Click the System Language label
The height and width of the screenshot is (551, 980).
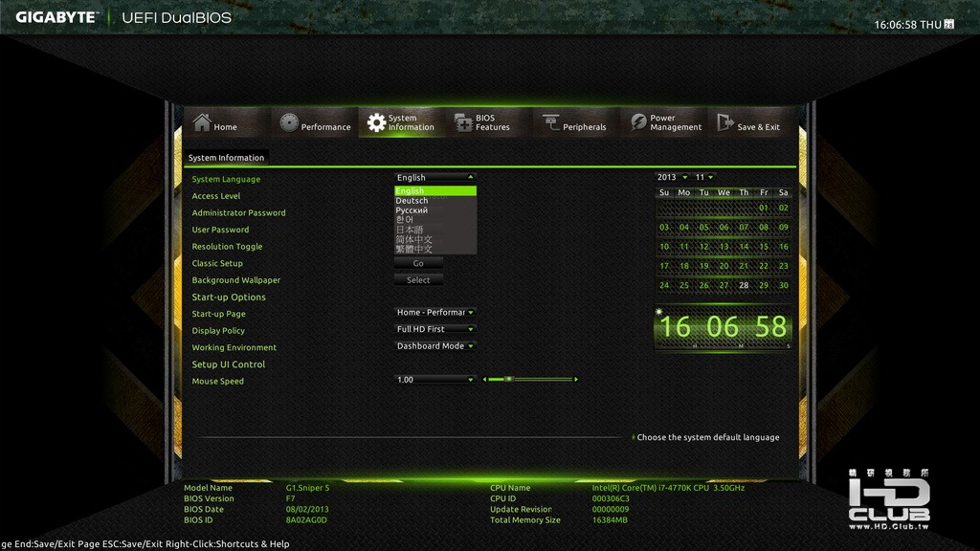(x=226, y=179)
